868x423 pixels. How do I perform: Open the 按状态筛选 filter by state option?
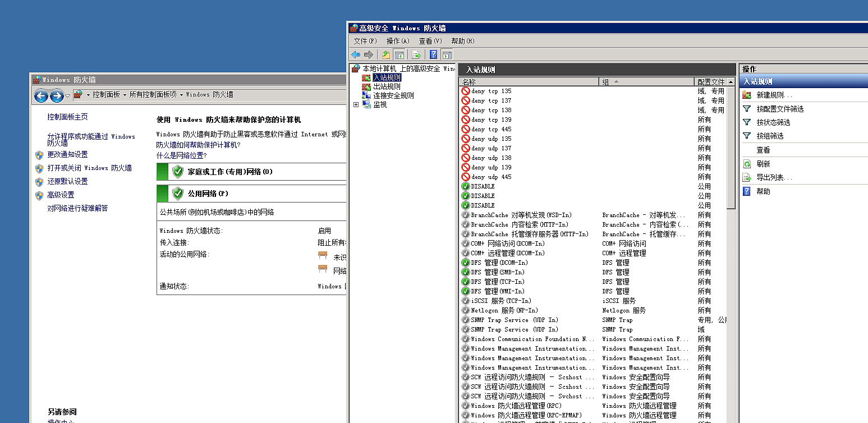[x=773, y=122]
